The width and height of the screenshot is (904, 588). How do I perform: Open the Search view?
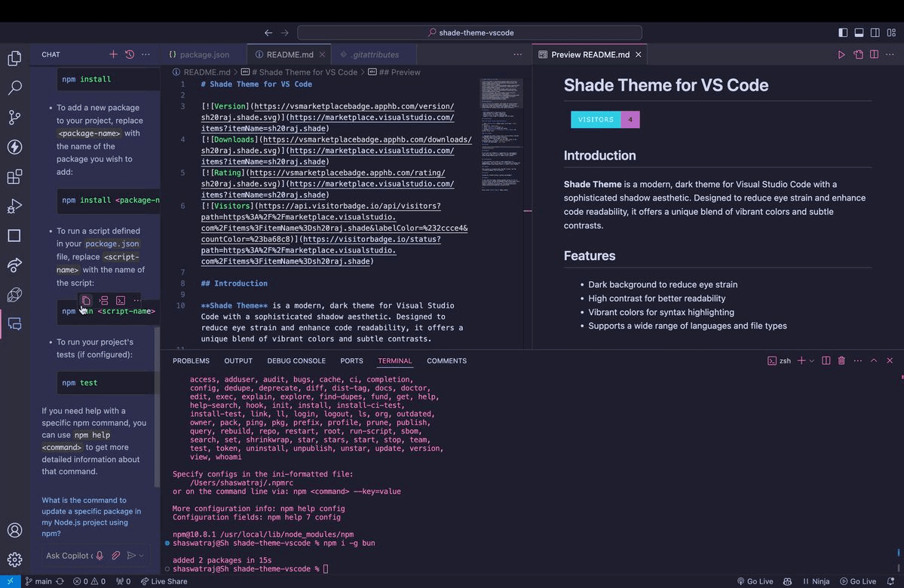pyautogui.click(x=14, y=87)
